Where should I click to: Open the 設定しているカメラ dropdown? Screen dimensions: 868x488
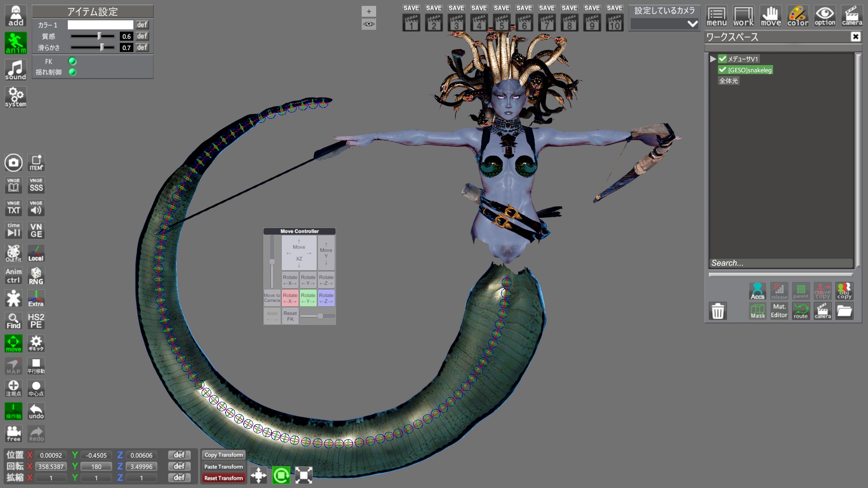click(x=665, y=24)
